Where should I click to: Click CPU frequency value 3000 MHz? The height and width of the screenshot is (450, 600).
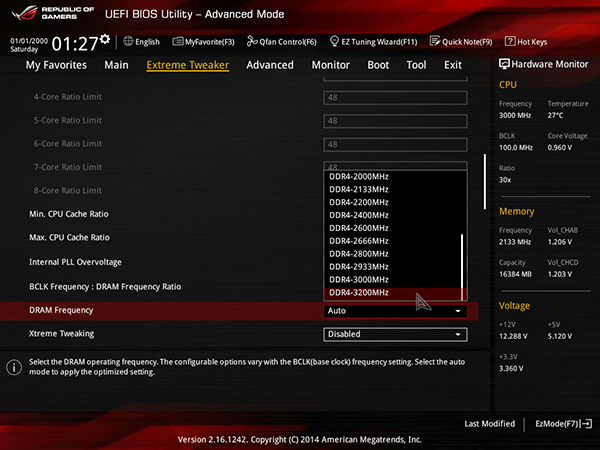515,115
